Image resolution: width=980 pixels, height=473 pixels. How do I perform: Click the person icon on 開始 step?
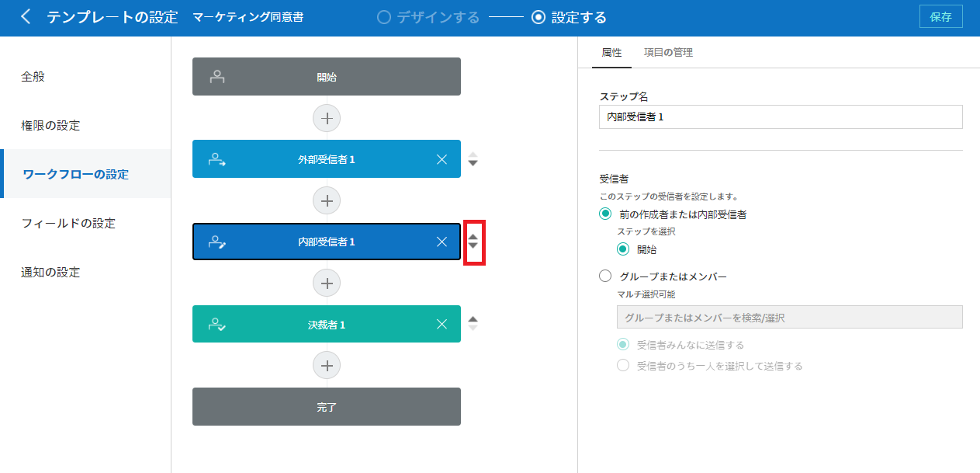(x=217, y=77)
